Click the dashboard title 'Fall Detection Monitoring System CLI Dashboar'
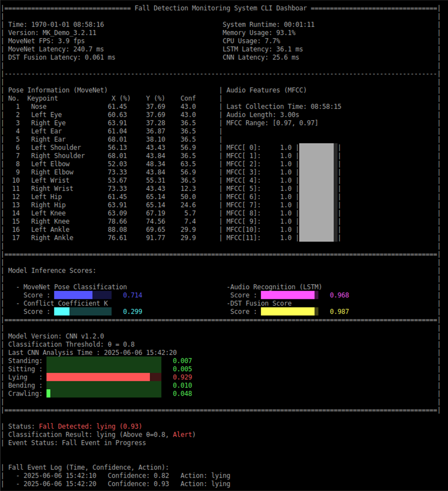The height and width of the screenshot is (491, 448). (221, 8)
